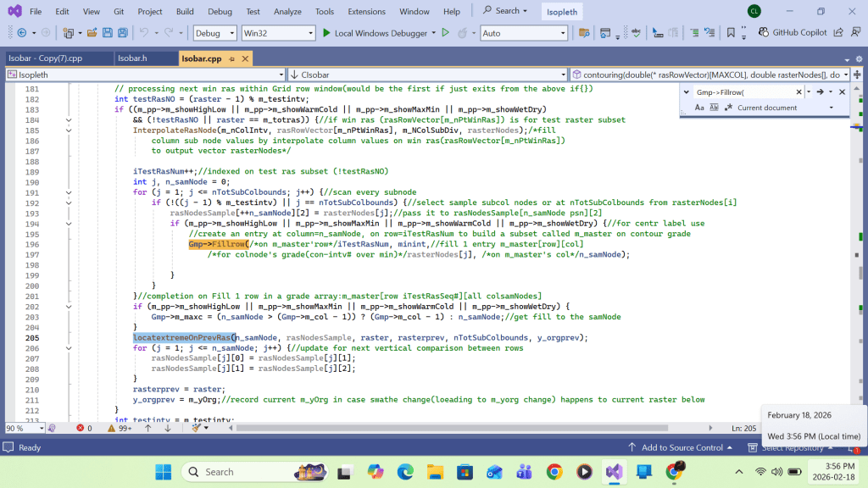This screenshot has height=488, width=868.
Task: Open the Win32 platform dropdown
Action: [x=277, y=33]
